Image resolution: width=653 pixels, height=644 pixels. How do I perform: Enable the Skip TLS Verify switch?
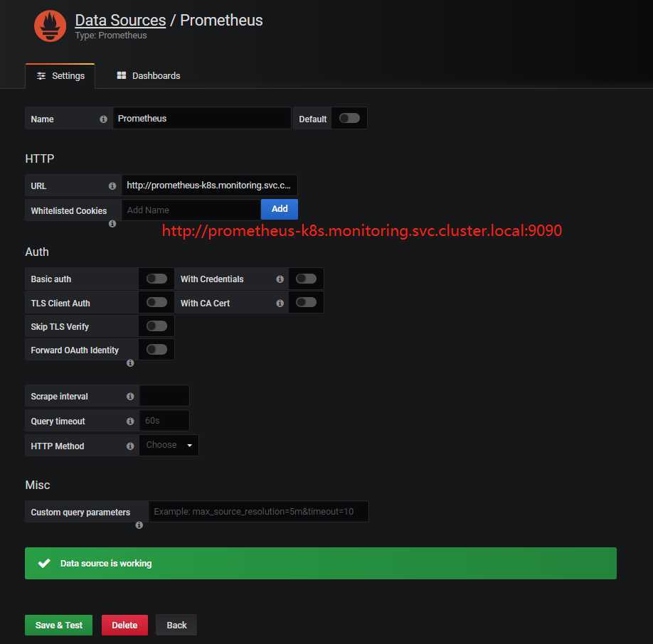156,326
